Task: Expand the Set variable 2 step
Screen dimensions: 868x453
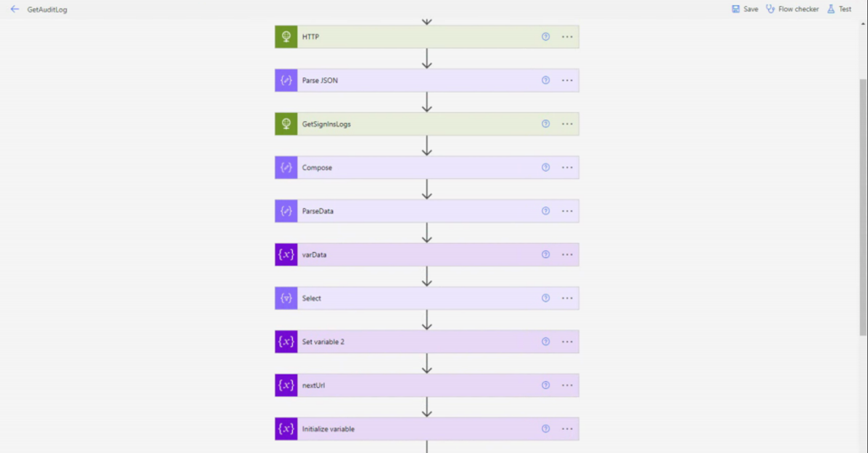Action: (410, 342)
